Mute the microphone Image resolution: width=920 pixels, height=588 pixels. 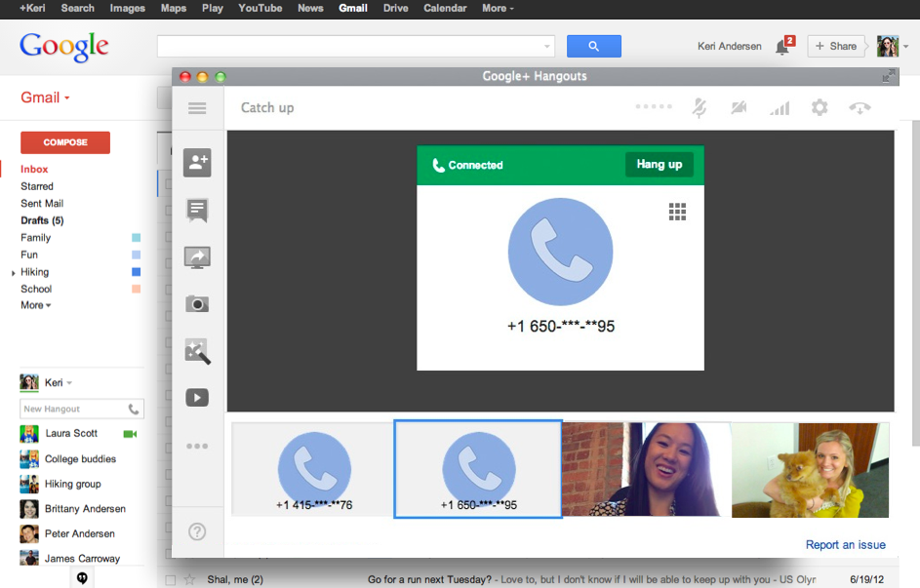(x=700, y=108)
